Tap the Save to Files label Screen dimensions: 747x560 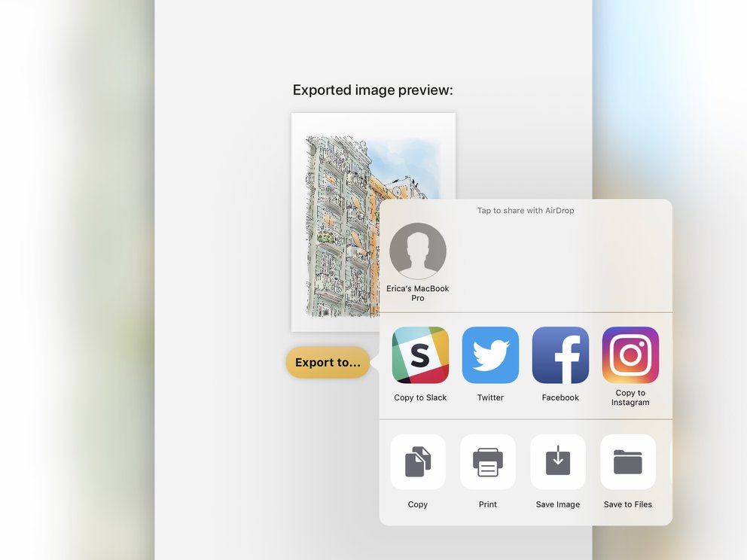click(x=628, y=504)
